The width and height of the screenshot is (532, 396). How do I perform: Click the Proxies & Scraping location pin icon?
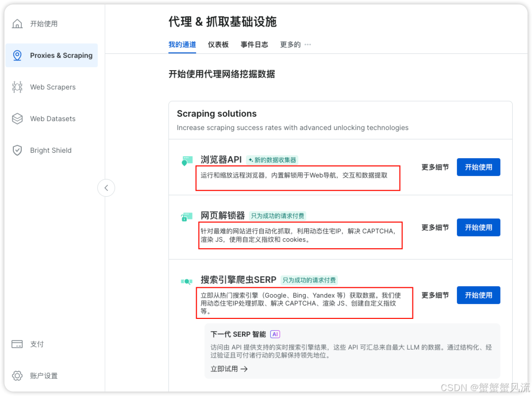click(x=17, y=55)
